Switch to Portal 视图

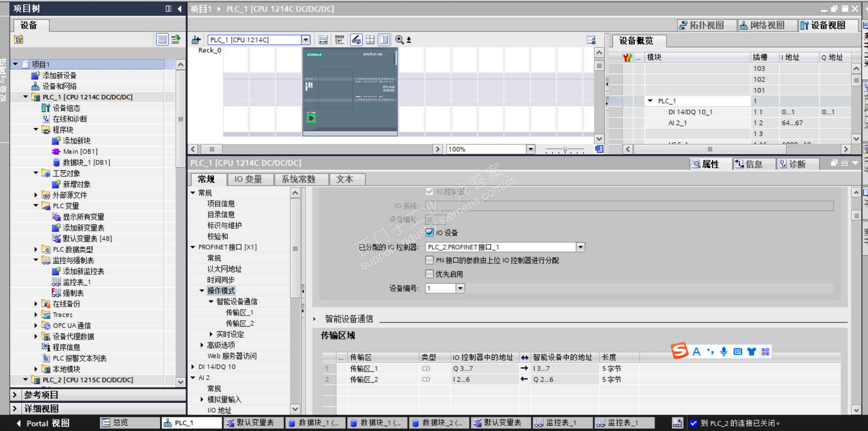pos(44,423)
